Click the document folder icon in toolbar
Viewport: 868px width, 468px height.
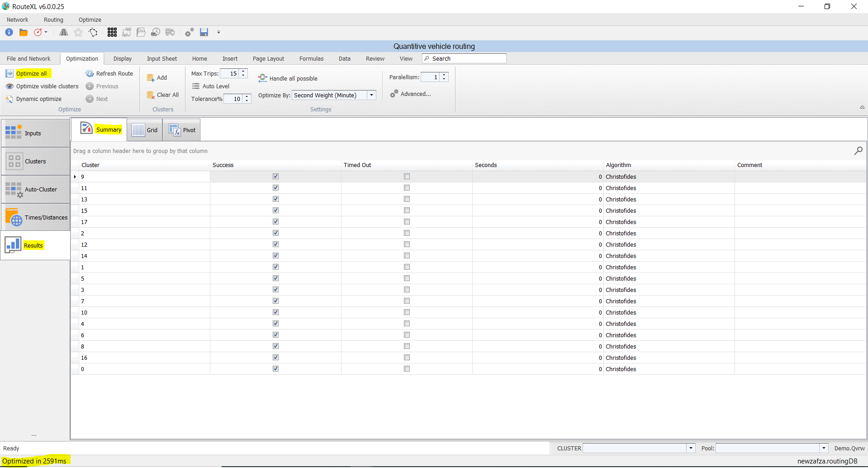[x=141, y=32]
